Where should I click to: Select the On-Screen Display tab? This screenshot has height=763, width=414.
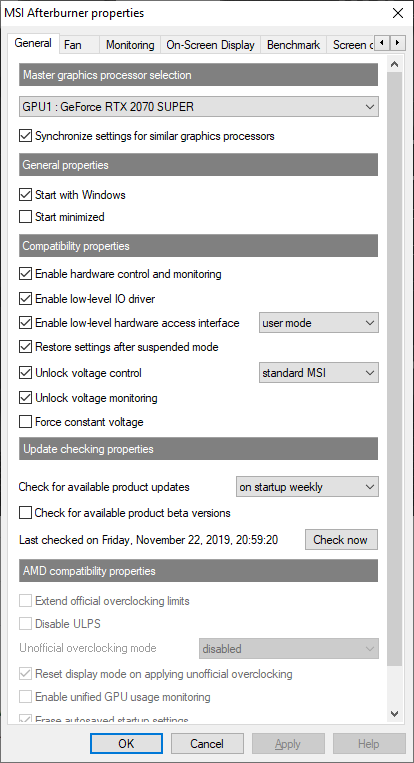pos(210,45)
